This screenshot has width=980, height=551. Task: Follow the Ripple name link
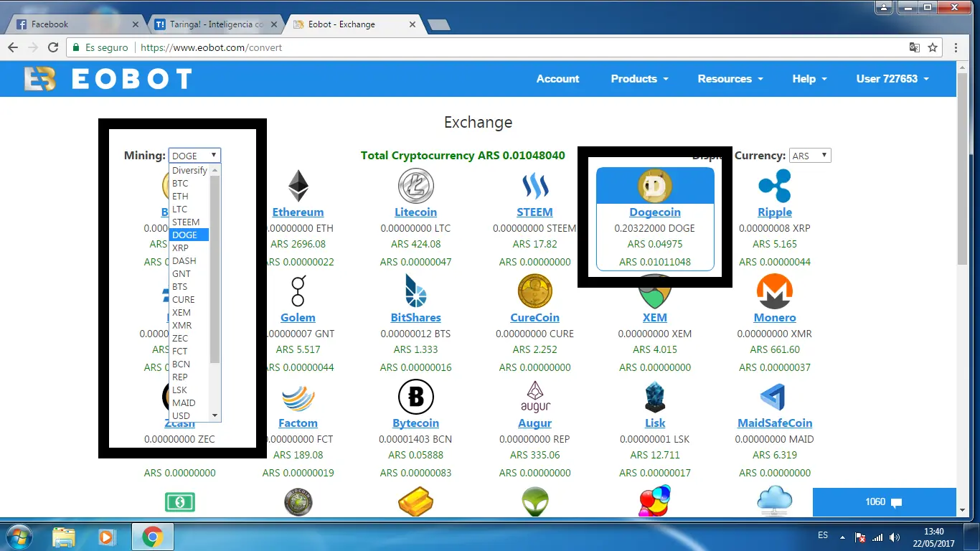click(775, 212)
